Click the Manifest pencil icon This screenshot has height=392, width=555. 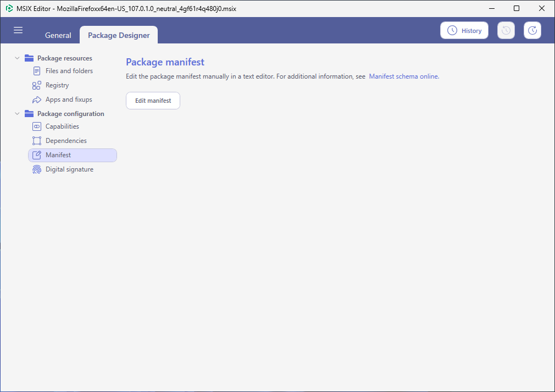[36, 155]
